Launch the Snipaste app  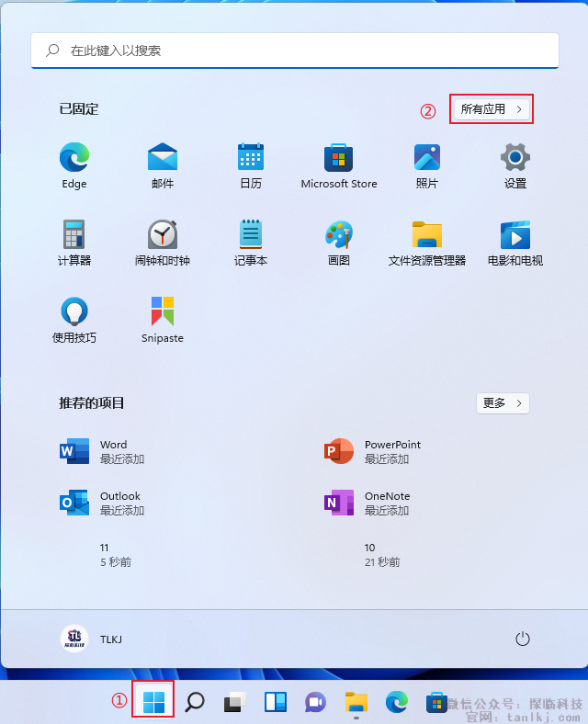tap(163, 320)
